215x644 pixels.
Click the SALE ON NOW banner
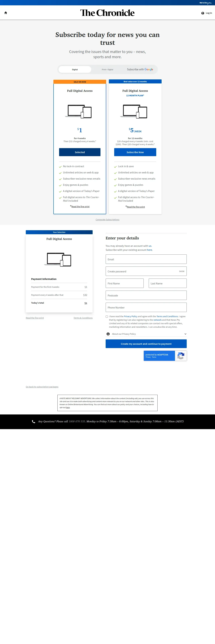coord(80,82)
